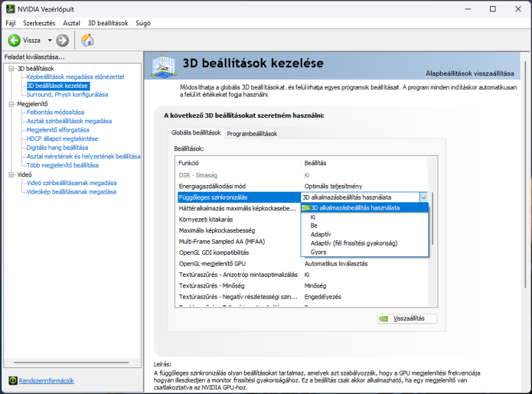Click the Funkció column header
Screen dimensions: 532x394
coord(239,163)
